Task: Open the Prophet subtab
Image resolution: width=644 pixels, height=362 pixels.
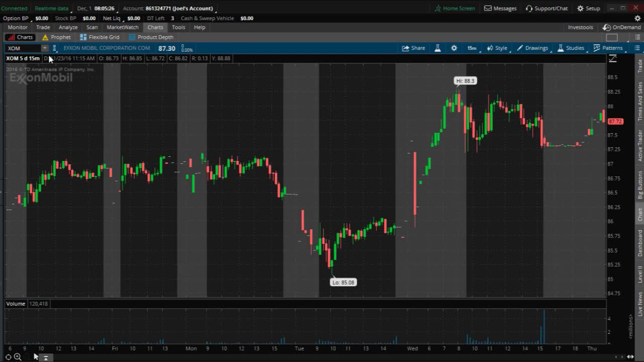Action: [x=56, y=37]
